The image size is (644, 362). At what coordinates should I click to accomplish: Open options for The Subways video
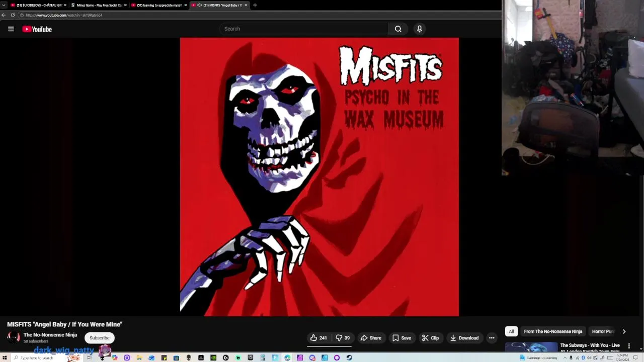(629, 346)
